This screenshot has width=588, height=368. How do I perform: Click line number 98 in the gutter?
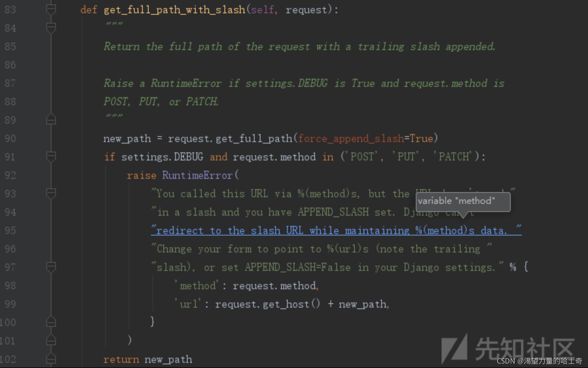[x=10, y=286]
